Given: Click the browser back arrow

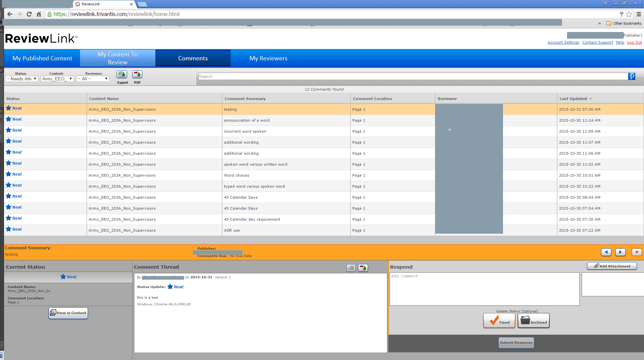Looking at the screenshot, I should pos(10,14).
